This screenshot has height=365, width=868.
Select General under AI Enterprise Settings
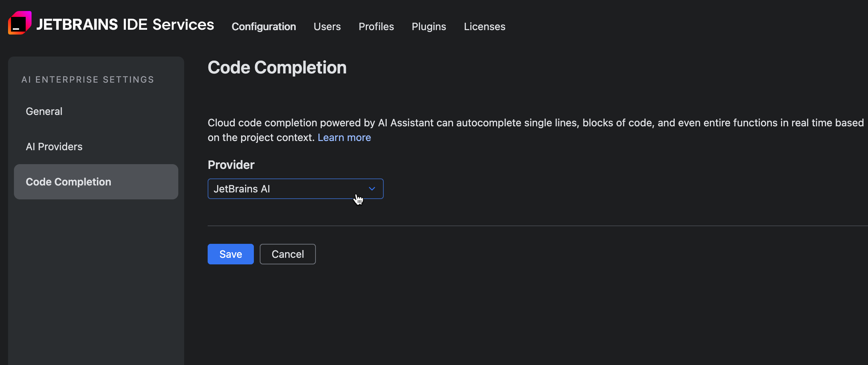44,111
